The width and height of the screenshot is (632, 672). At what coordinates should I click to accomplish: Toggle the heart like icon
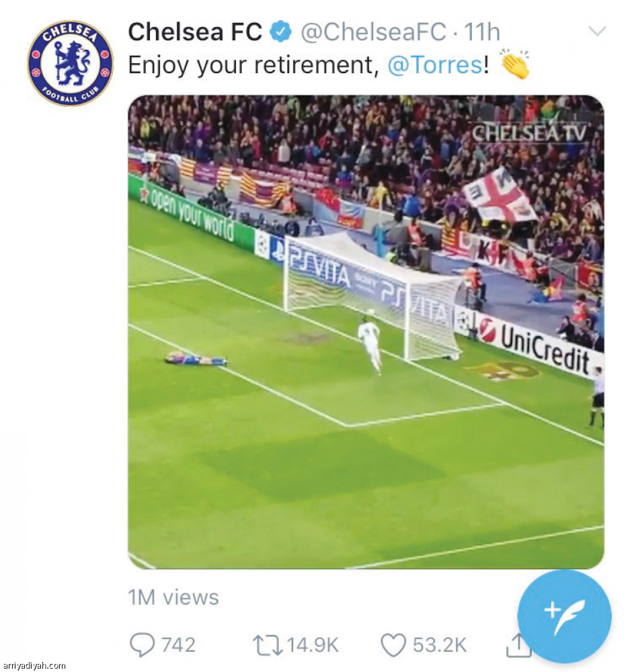click(x=393, y=646)
